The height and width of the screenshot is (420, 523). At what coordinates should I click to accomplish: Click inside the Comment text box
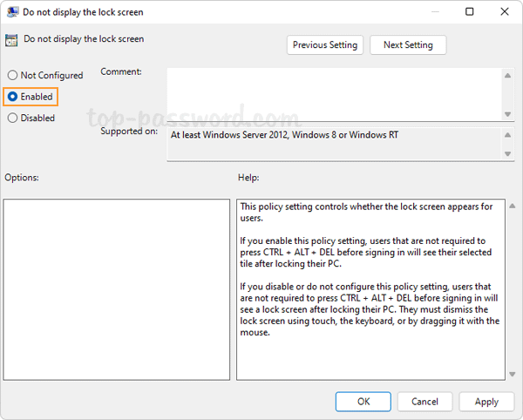coord(333,93)
